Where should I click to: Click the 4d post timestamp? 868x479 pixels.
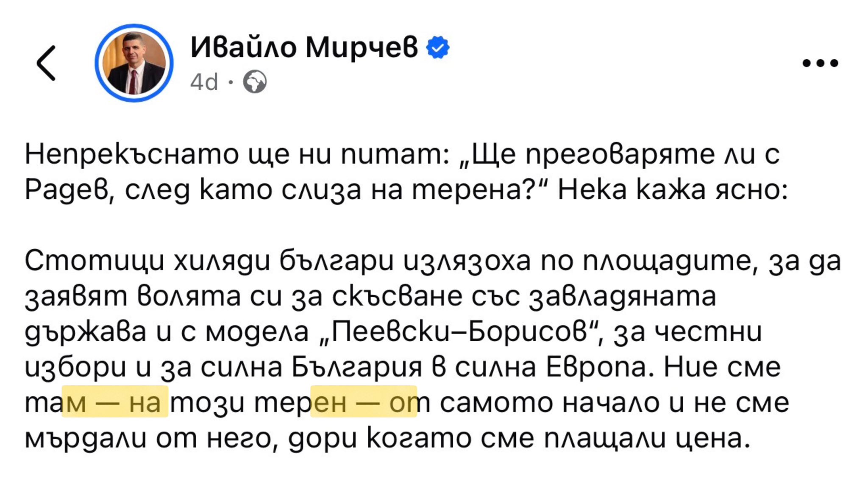(x=204, y=82)
